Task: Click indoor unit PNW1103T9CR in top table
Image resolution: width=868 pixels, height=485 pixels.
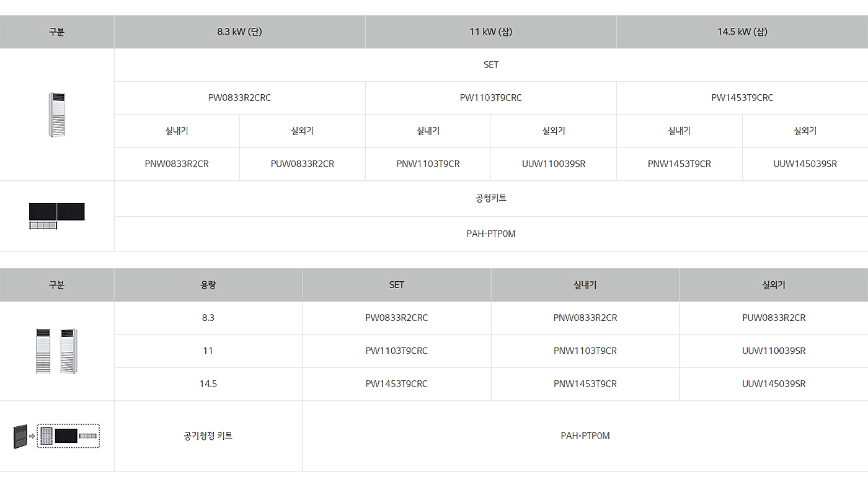Action: point(428,164)
